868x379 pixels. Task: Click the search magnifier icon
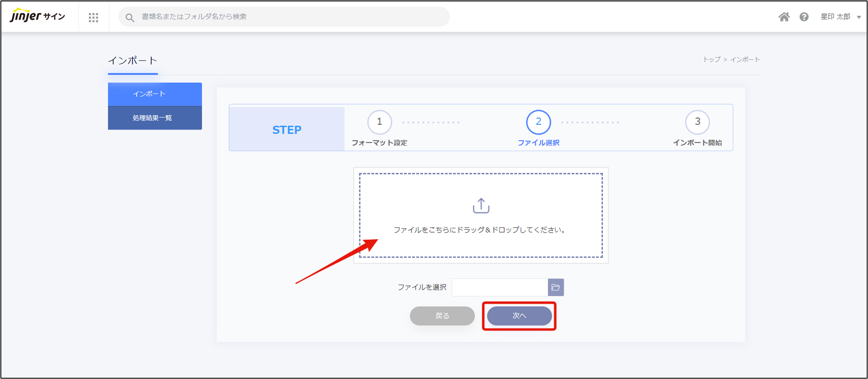point(129,17)
